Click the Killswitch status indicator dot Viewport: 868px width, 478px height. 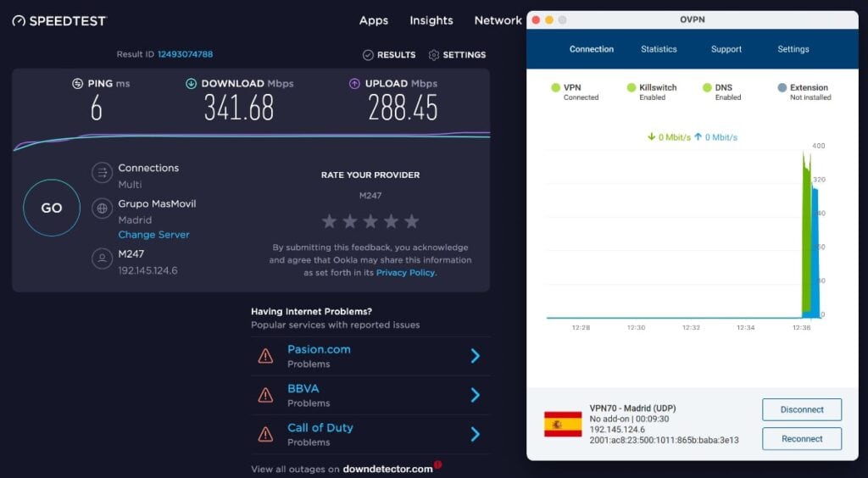(631, 87)
